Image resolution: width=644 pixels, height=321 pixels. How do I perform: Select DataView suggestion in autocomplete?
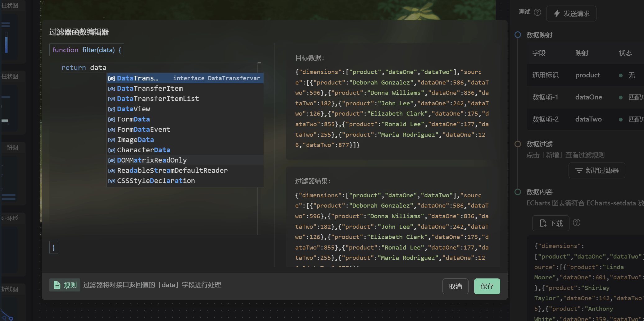click(x=133, y=109)
